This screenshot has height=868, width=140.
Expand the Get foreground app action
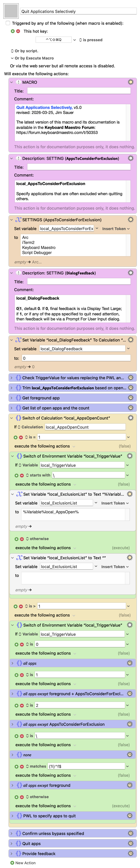pos(12,398)
